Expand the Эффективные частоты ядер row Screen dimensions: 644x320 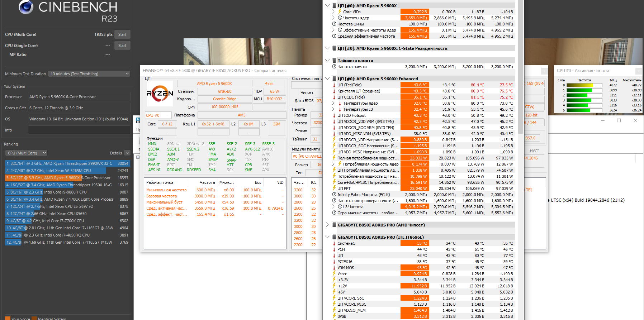[x=333, y=30]
